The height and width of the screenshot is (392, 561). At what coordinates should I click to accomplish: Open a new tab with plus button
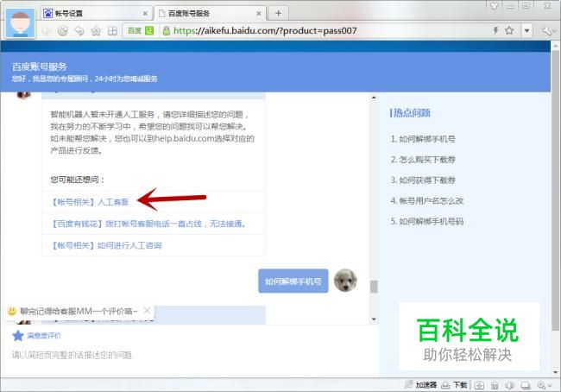(x=279, y=13)
